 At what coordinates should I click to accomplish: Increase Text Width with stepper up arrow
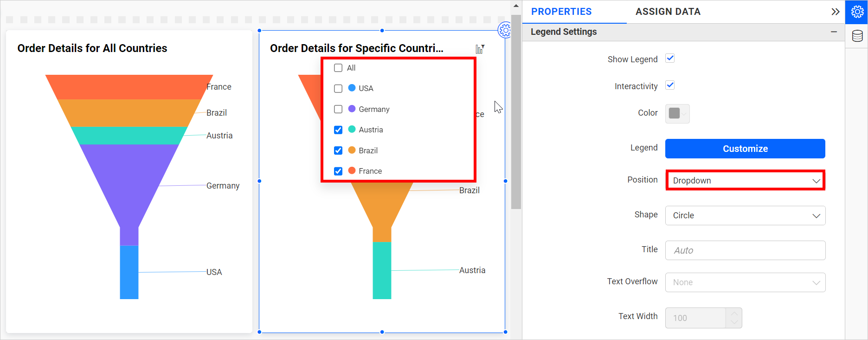[x=734, y=313]
